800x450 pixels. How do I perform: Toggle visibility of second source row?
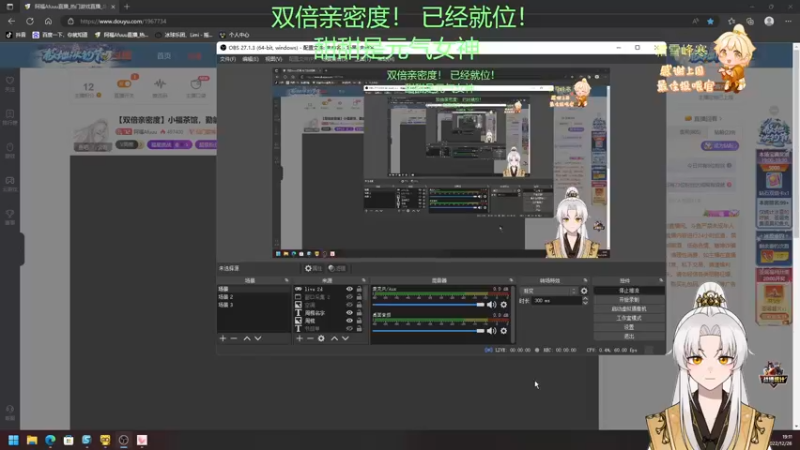coord(349,297)
